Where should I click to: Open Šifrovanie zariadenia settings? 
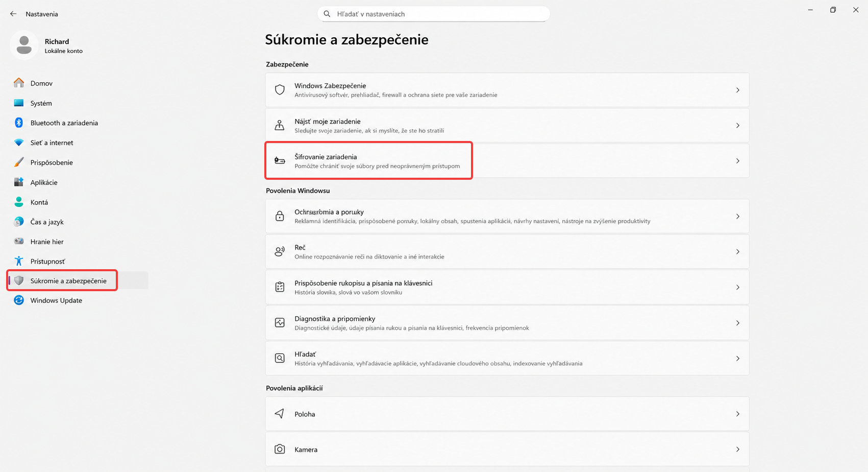coord(507,161)
